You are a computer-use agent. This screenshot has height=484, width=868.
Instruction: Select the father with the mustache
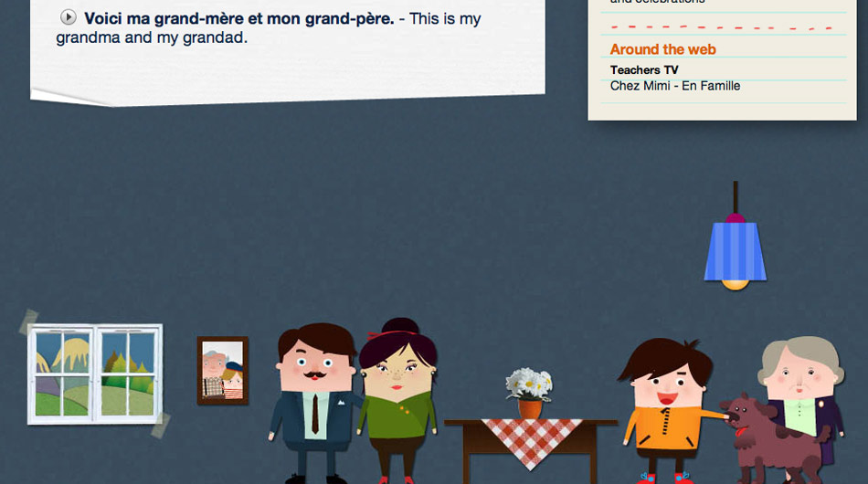pos(314,403)
